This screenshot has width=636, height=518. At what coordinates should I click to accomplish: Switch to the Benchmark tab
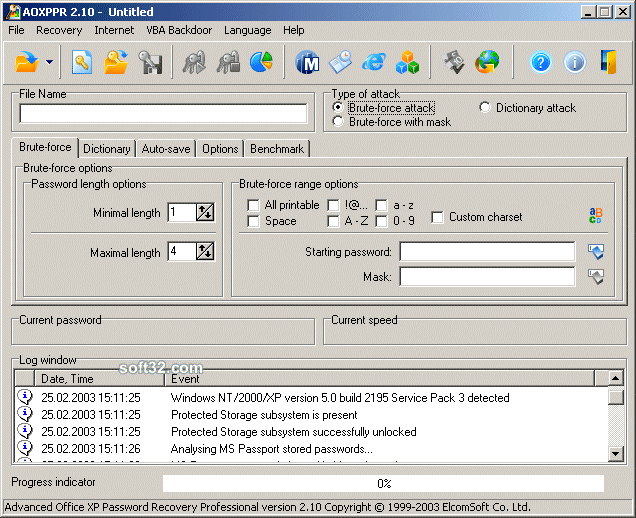click(277, 149)
